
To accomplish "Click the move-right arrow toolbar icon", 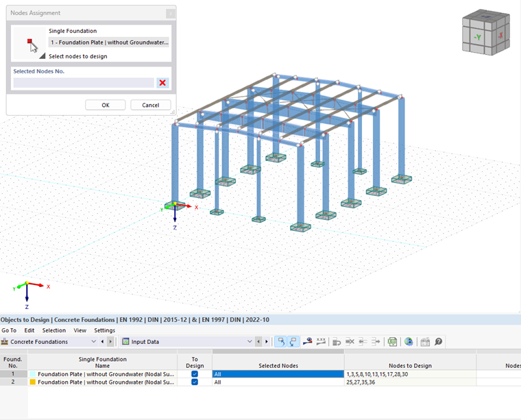I will 376,342.
